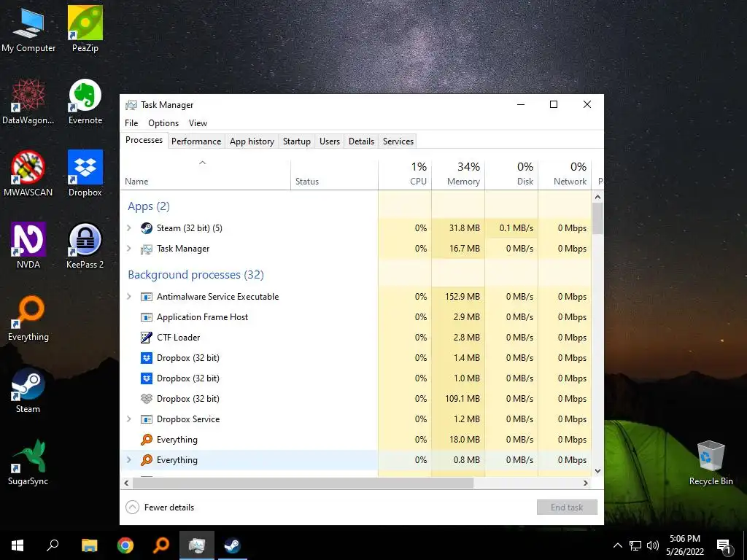Viewport: 747px width, 560px height.
Task: Click the horizontal scrollbar thumb
Action: [x=303, y=483]
